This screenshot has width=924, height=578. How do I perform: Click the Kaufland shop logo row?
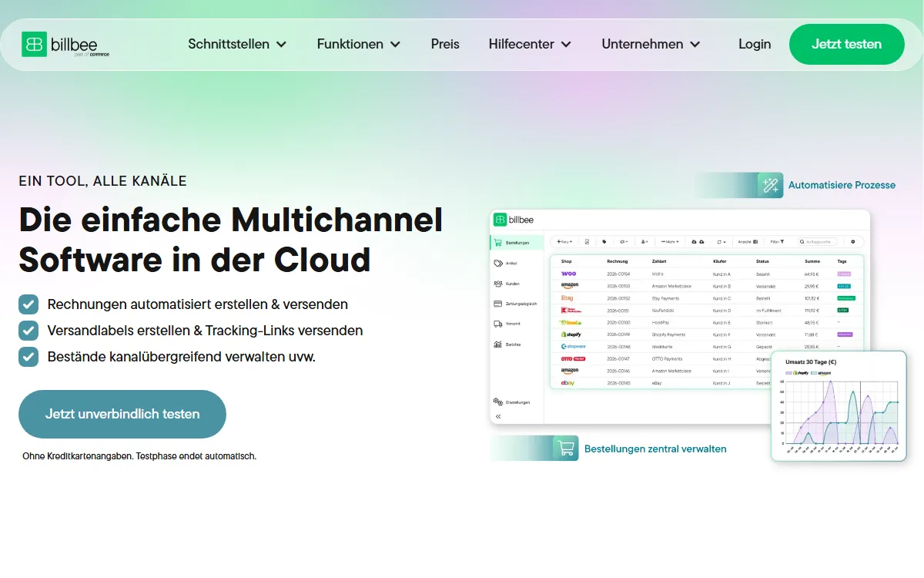point(571,311)
